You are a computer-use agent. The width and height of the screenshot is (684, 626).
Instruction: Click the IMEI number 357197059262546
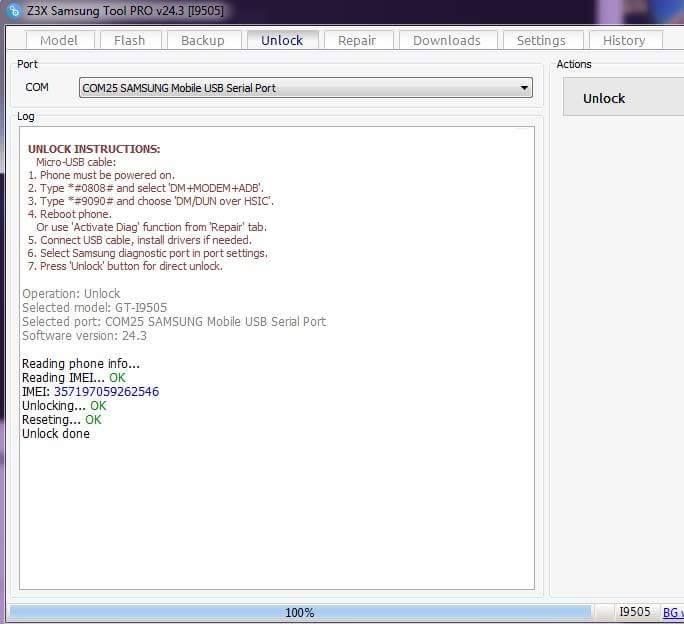click(106, 392)
